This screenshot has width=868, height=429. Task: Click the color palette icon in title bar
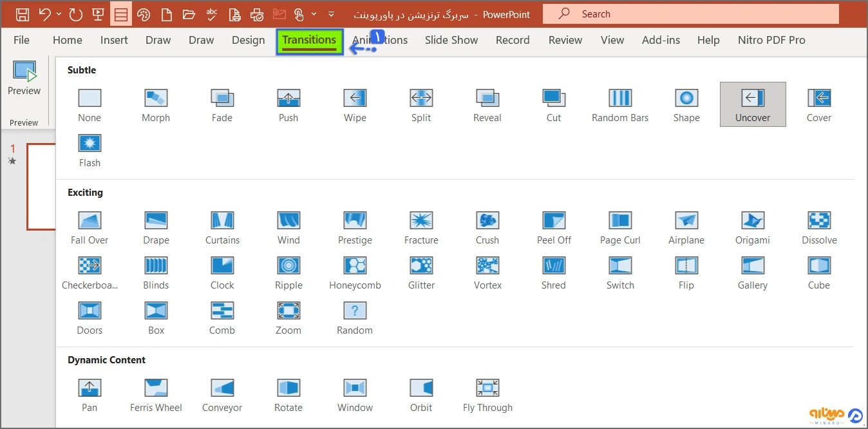144,14
